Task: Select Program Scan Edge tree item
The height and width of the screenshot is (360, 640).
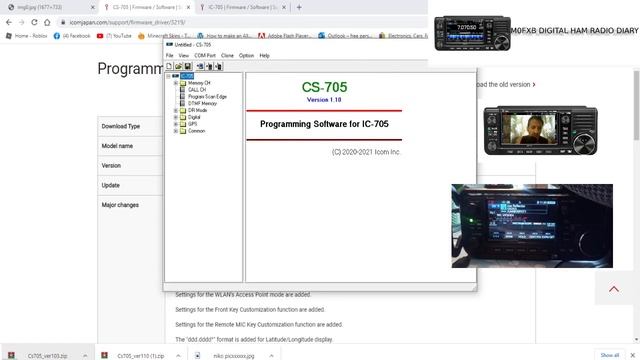Action: click(207, 97)
